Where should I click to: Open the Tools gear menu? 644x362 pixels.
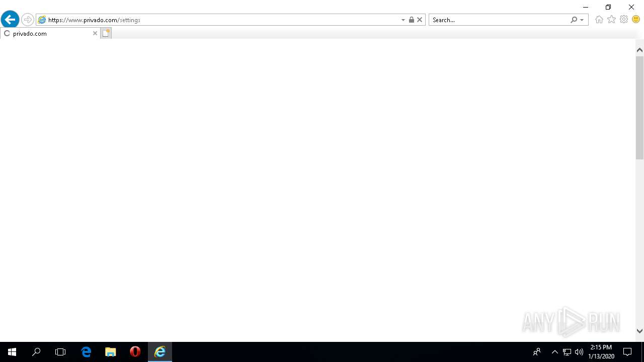(x=624, y=20)
